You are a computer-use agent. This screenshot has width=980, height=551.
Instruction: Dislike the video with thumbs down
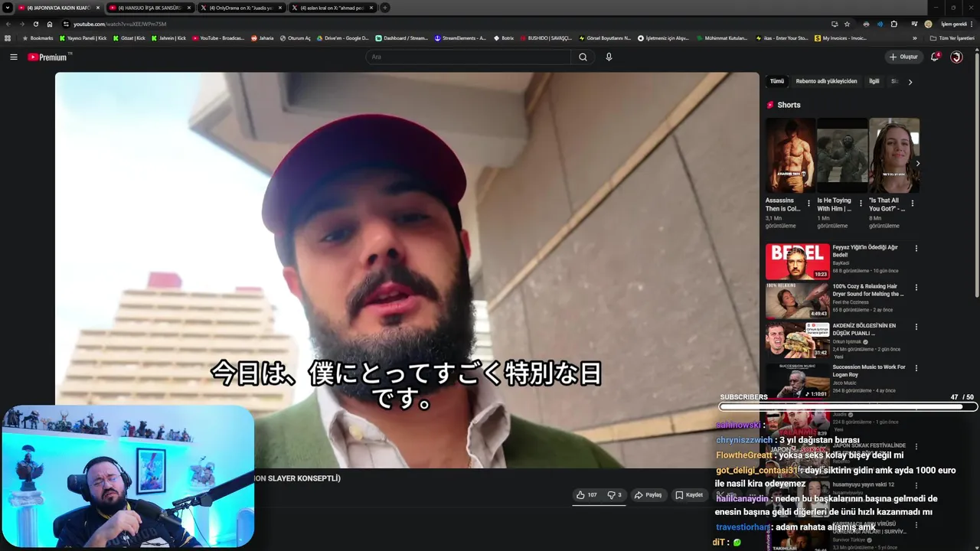[x=614, y=495]
